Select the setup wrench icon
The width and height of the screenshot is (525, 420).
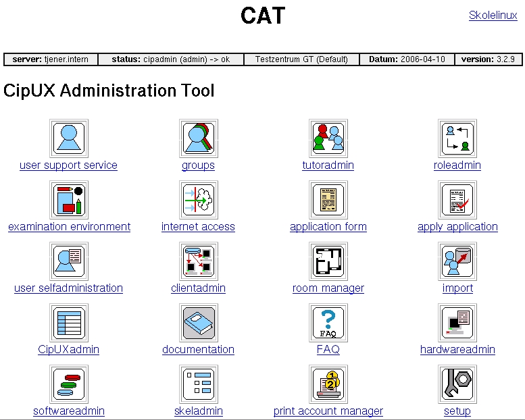[457, 384]
